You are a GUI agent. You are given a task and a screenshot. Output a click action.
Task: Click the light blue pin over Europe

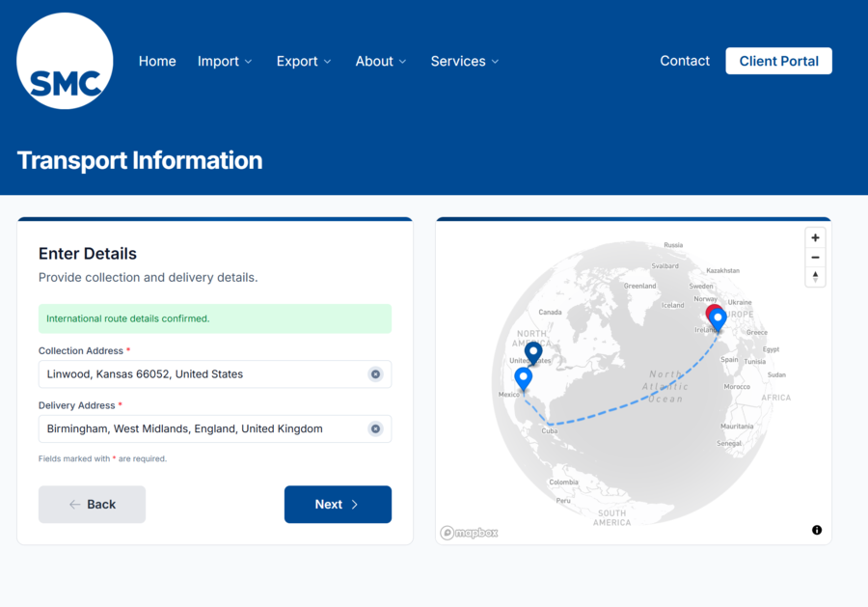click(x=719, y=318)
